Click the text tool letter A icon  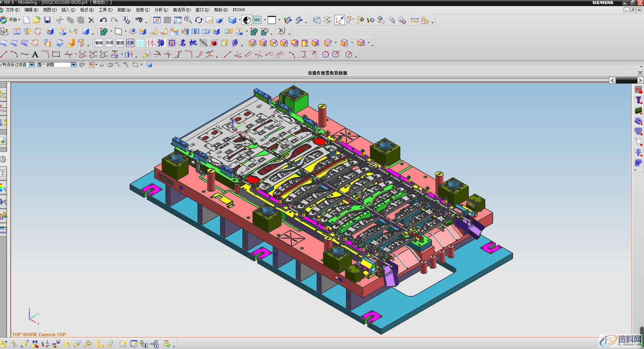[x=35, y=54]
